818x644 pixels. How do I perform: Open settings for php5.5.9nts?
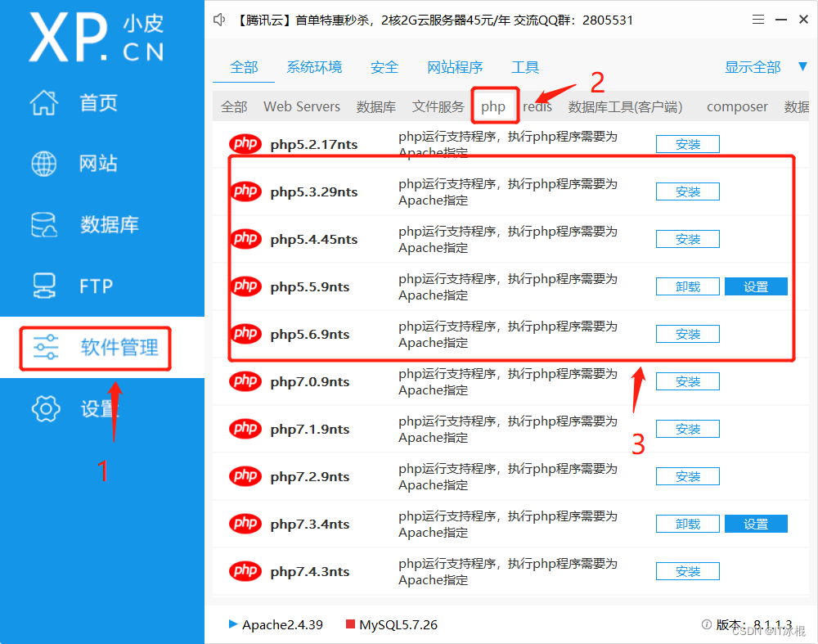[x=756, y=286]
